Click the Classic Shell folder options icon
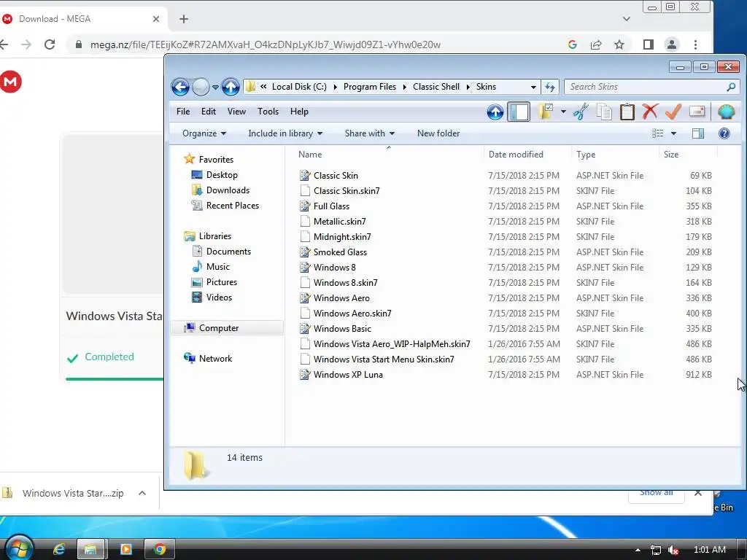Screen dimensions: 747x560 pyautogui.click(x=546, y=112)
